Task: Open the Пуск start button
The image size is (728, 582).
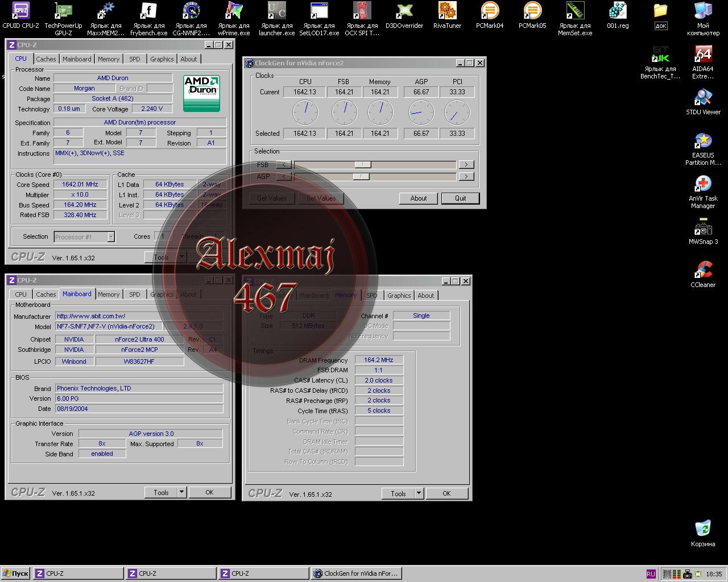Action: (x=15, y=573)
